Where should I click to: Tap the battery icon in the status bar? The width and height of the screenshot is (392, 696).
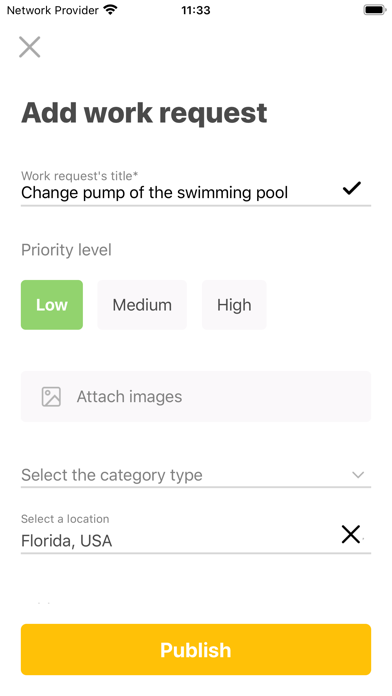pyautogui.click(x=375, y=10)
